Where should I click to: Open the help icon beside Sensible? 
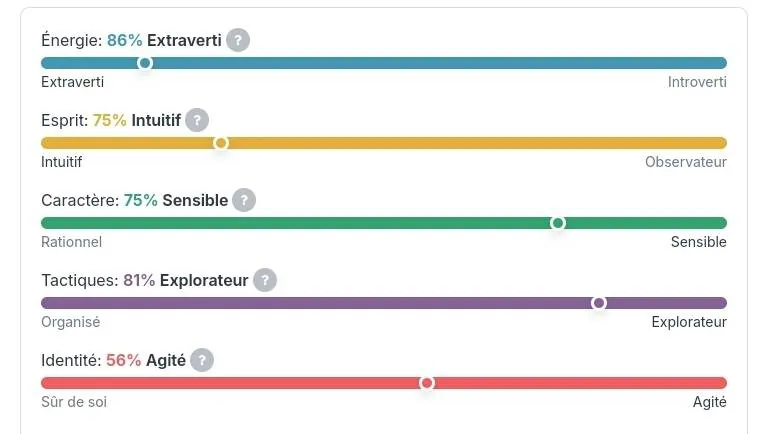[x=244, y=200]
